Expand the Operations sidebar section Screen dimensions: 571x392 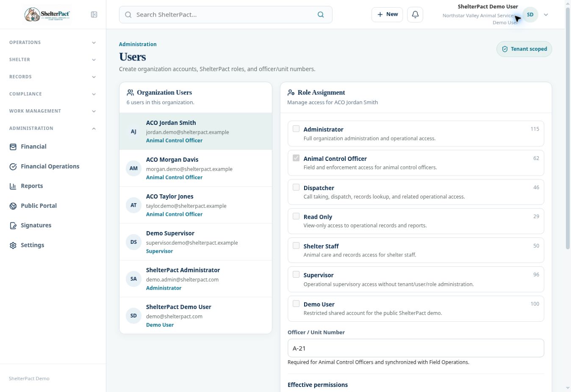(x=53, y=42)
